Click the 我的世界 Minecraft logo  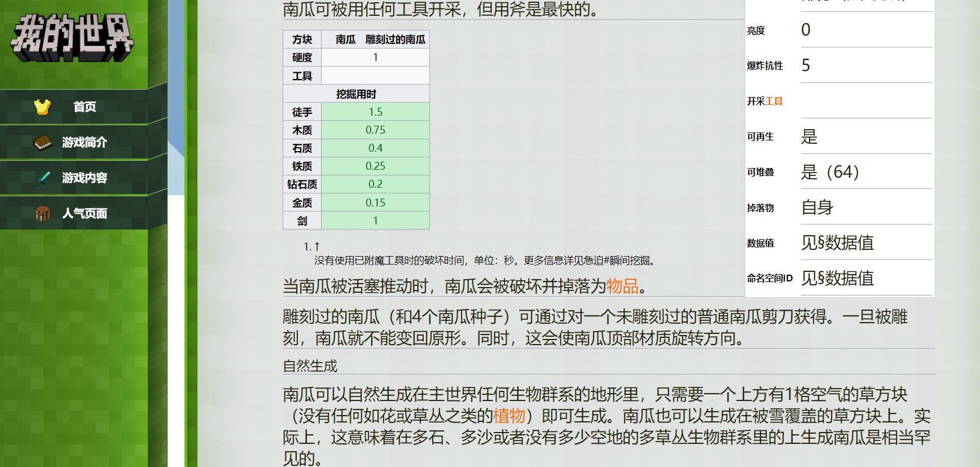pyautogui.click(x=72, y=38)
